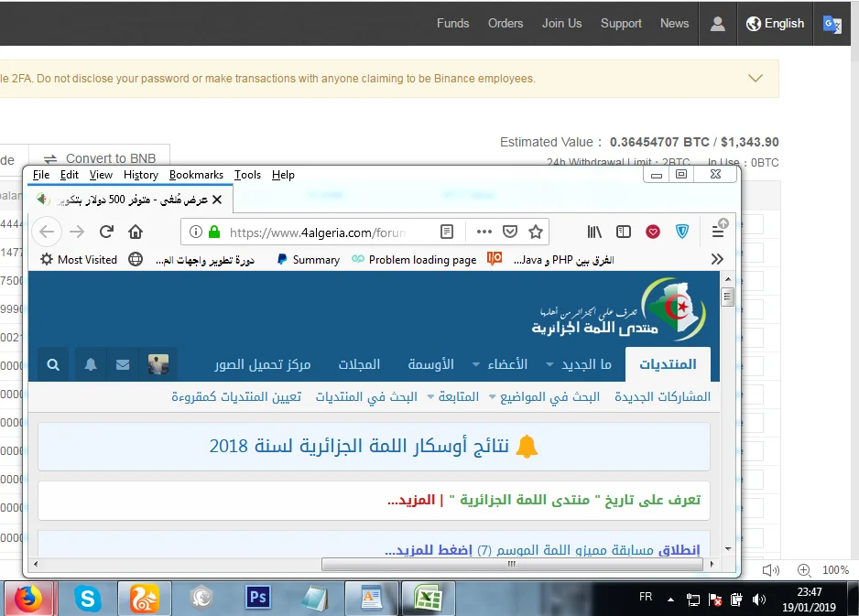
Task: Open the Bookmarks menu
Action: click(x=196, y=175)
